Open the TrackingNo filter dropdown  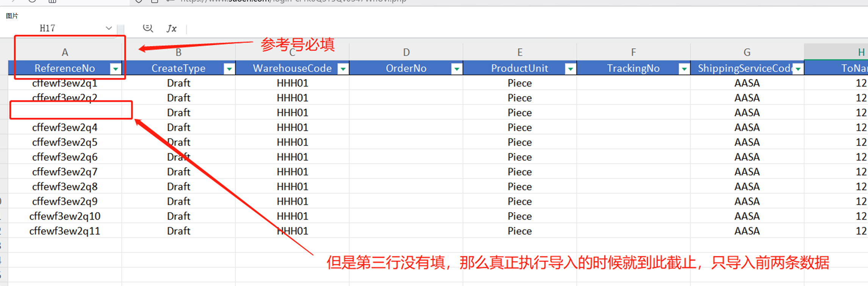[x=684, y=69]
